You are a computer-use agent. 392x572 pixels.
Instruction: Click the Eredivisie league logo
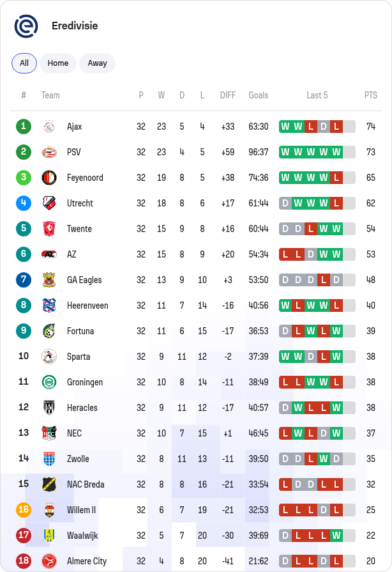point(26,26)
